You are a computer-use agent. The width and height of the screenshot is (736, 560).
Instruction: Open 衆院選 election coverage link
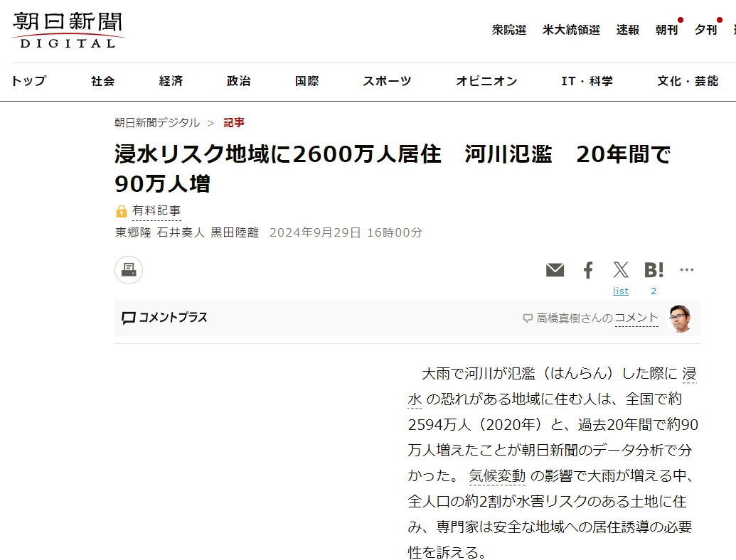pyautogui.click(x=509, y=30)
